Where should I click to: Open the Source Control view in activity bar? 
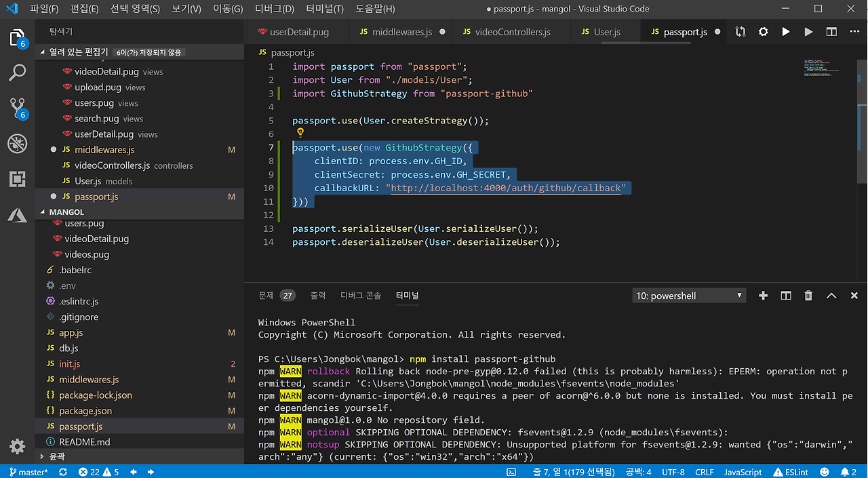click(17, 107)
